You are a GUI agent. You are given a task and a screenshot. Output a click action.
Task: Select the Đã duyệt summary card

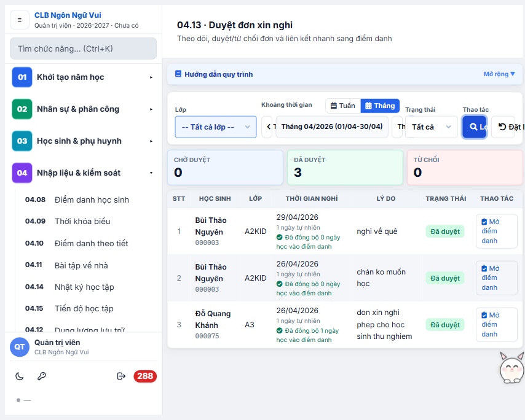pos(345,168)
